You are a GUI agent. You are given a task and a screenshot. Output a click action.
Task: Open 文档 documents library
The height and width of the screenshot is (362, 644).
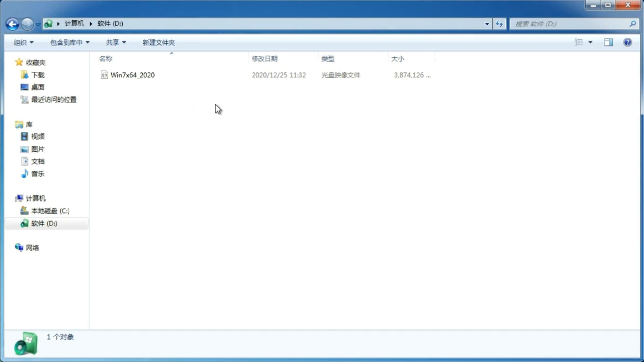(x=38, y=161)
